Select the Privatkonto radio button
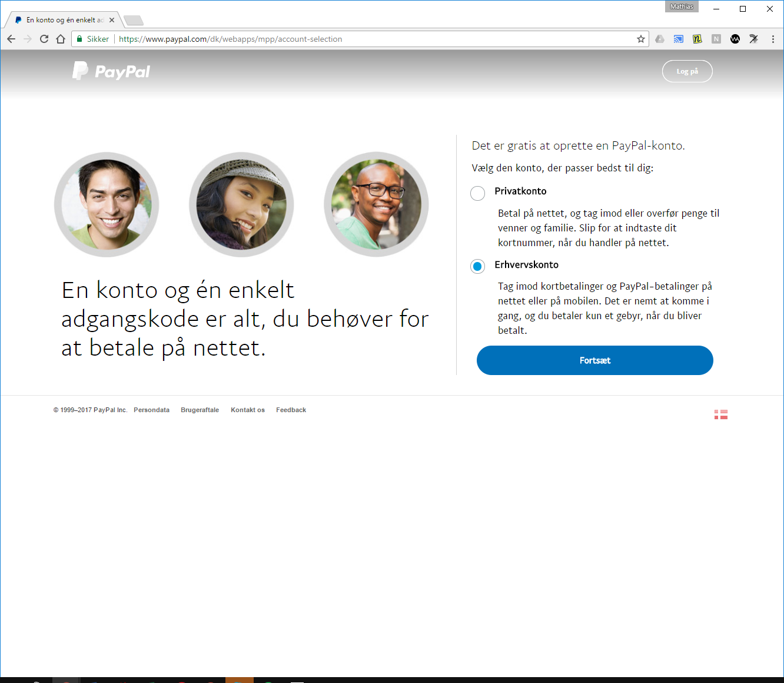Screen dimensions: 784x683 [x=477, y=193]
